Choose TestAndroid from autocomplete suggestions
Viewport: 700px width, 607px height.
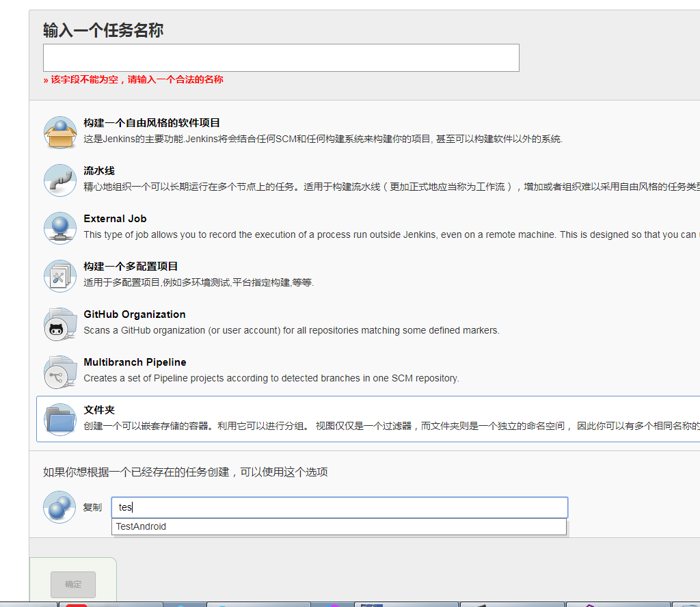click(339, 526)
